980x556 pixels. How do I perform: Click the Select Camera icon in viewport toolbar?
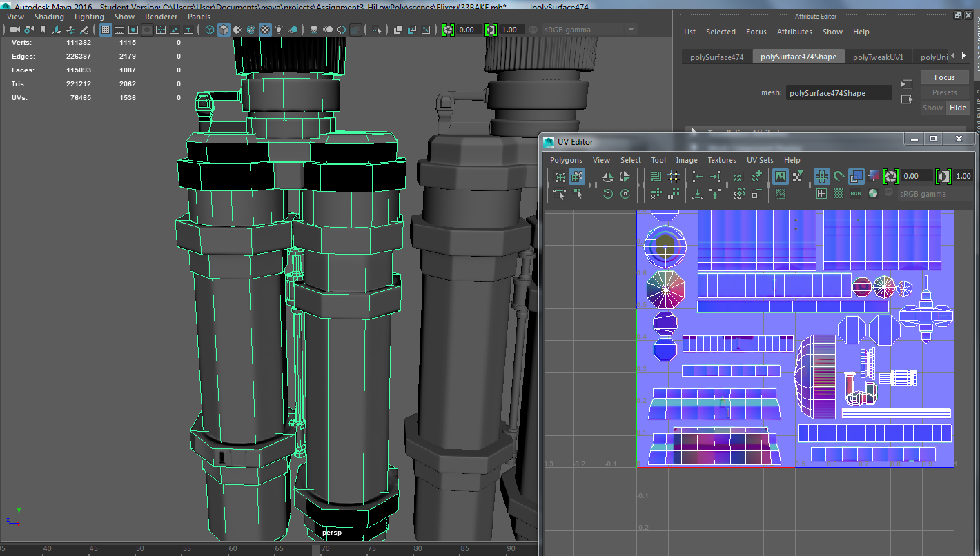pos(14,30)
